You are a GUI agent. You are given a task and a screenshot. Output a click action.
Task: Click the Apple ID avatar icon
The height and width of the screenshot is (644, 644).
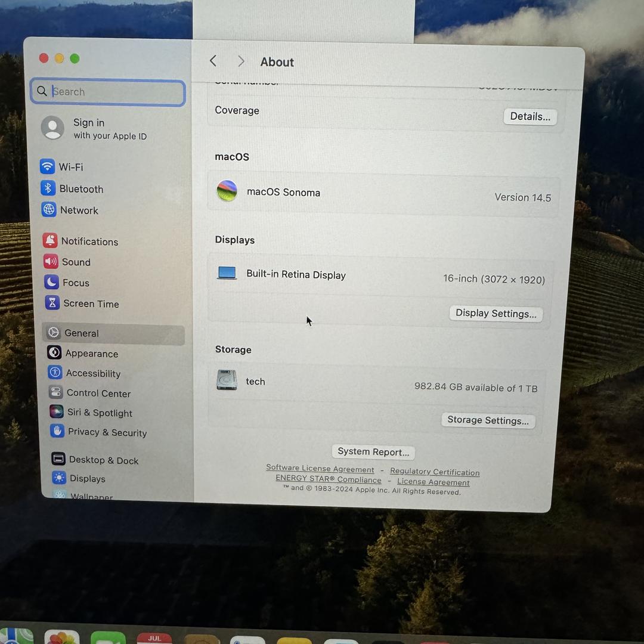[52, 128]
